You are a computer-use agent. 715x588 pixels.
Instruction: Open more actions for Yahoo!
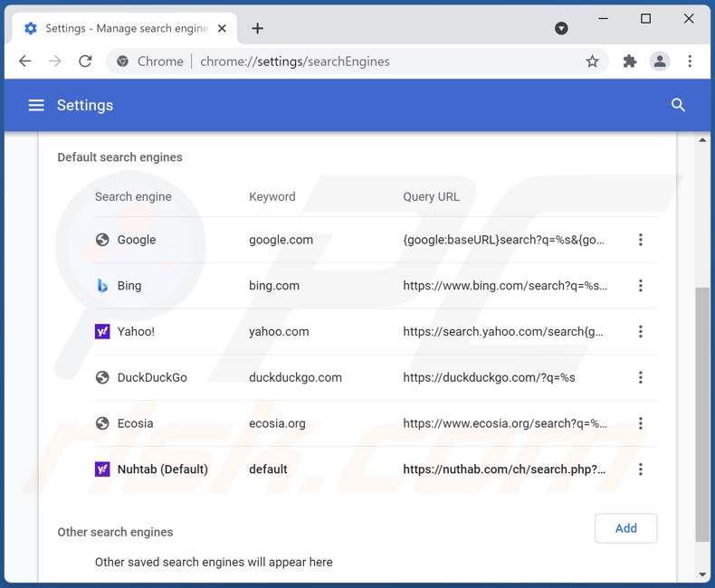pyautogui.click(x=640, y=331)
